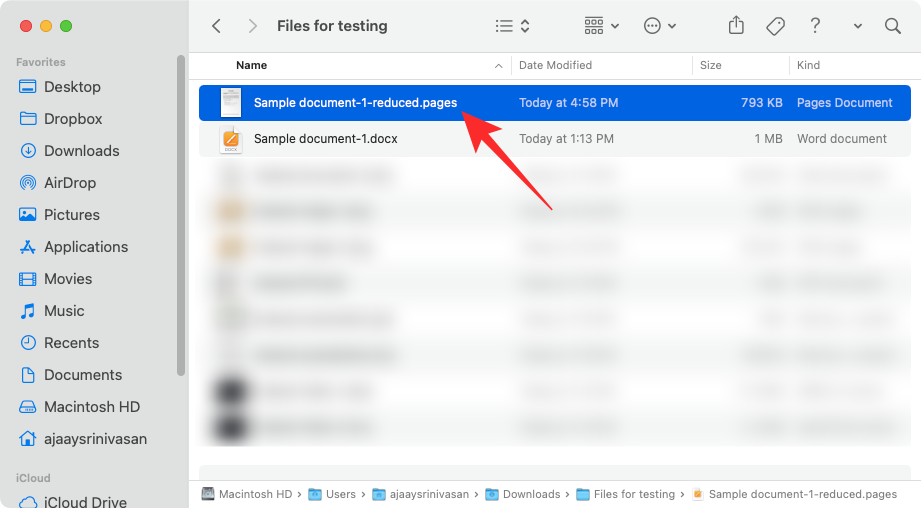
Task: Open Recents in the sidebar
Action: (59, 343)
